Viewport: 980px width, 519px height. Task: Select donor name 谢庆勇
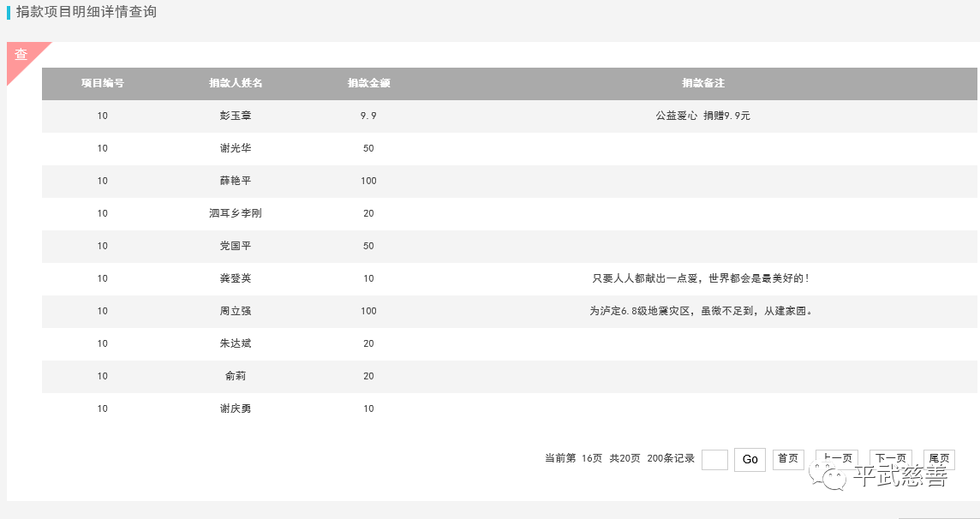pos(236,408)
